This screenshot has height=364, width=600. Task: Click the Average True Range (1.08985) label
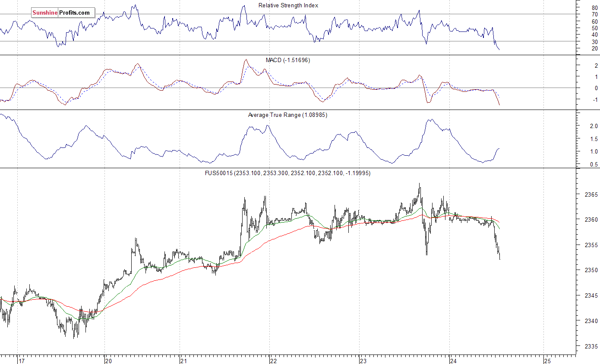288,115
